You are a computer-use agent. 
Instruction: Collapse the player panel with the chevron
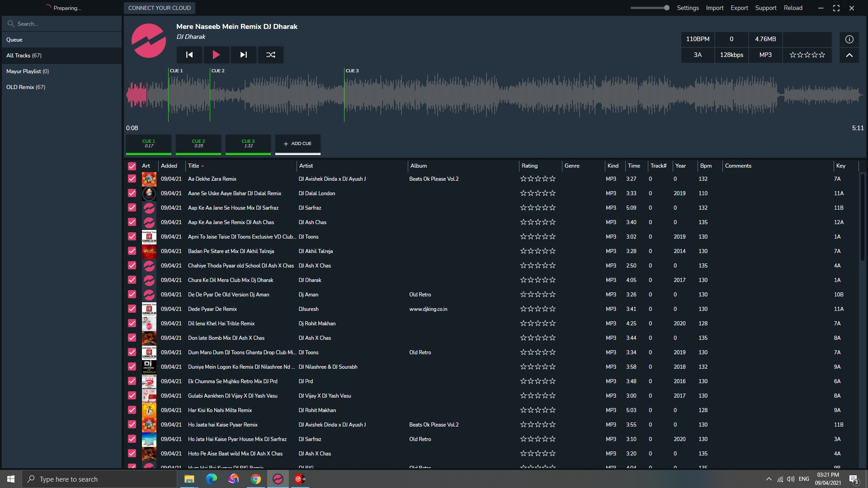tap(849, 55)
